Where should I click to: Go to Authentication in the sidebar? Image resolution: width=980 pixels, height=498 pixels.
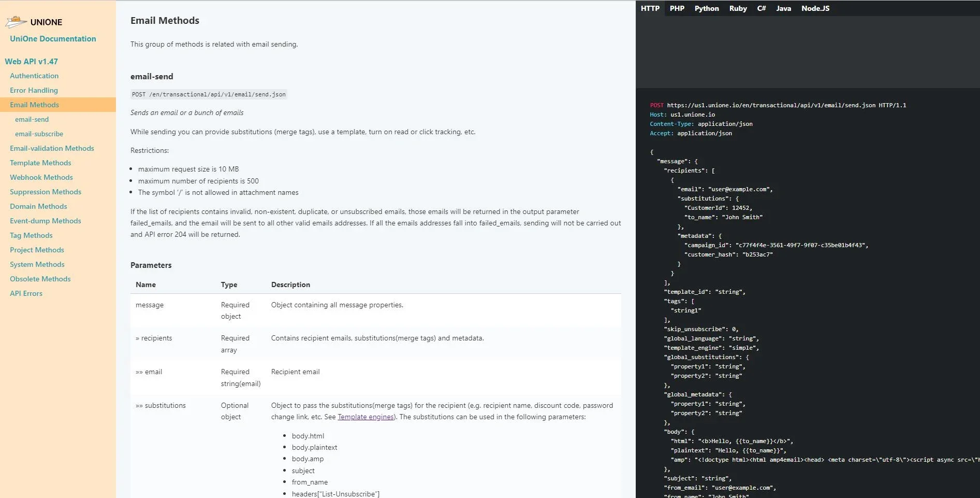pyautogui.click(x=34, y=76)
